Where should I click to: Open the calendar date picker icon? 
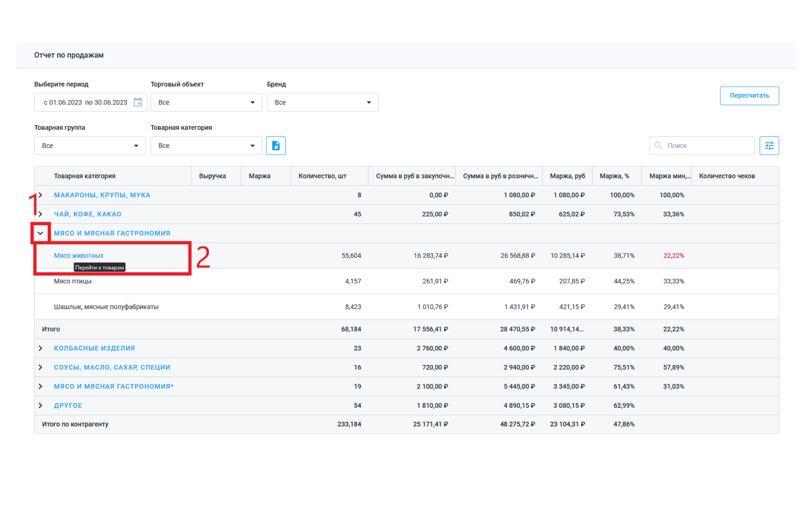[x=138, y=102]
